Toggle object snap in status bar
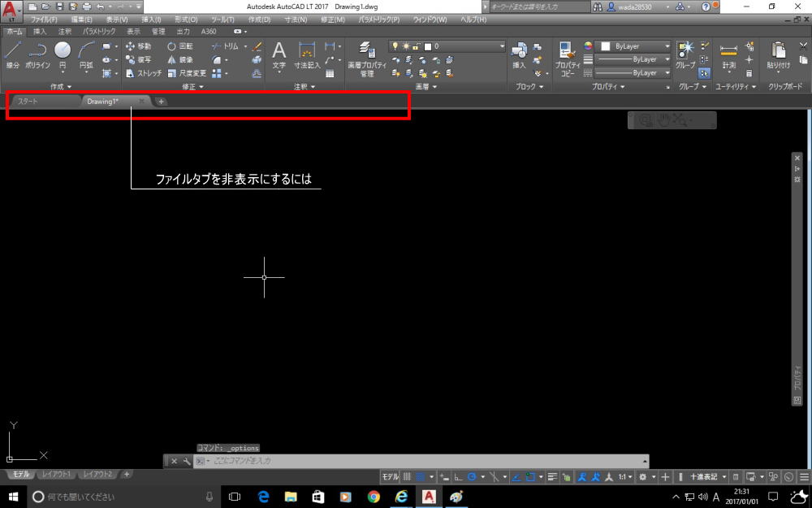812x508 pixels. (530, 477)
